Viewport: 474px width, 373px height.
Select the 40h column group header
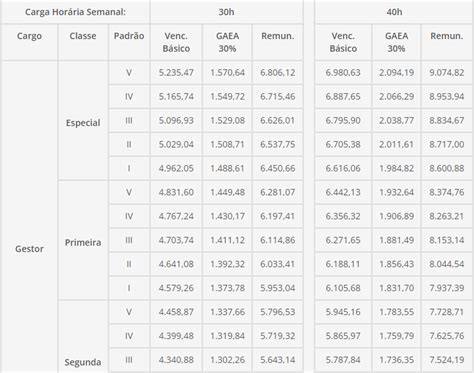(394, 12)
